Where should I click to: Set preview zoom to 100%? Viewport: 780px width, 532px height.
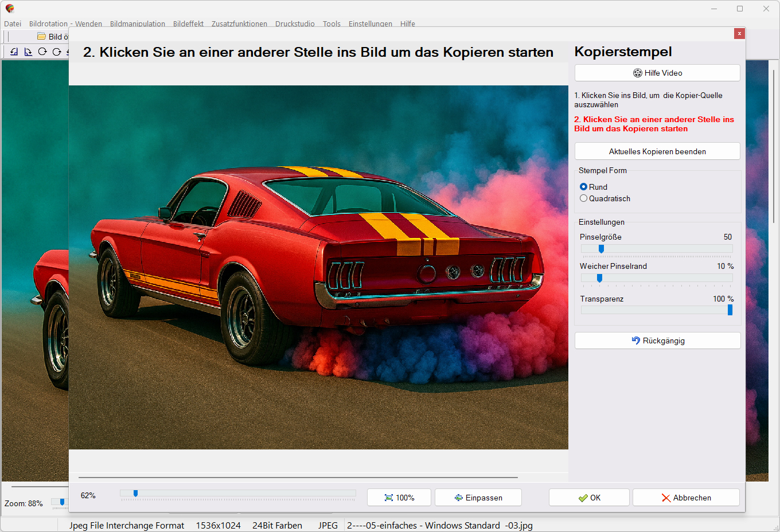point(399,498)
